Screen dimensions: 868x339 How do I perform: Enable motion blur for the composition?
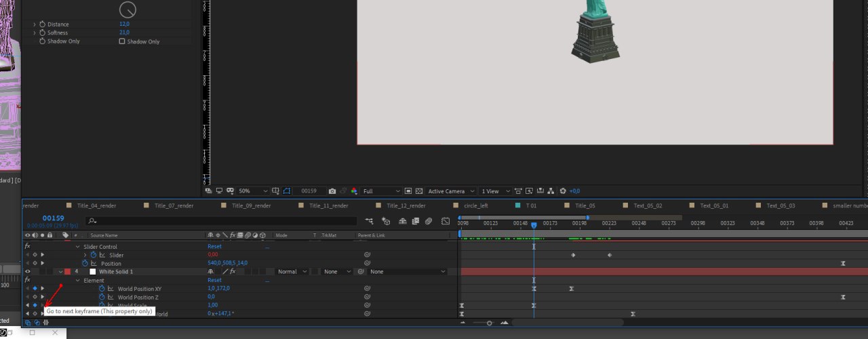coord(429,221)
